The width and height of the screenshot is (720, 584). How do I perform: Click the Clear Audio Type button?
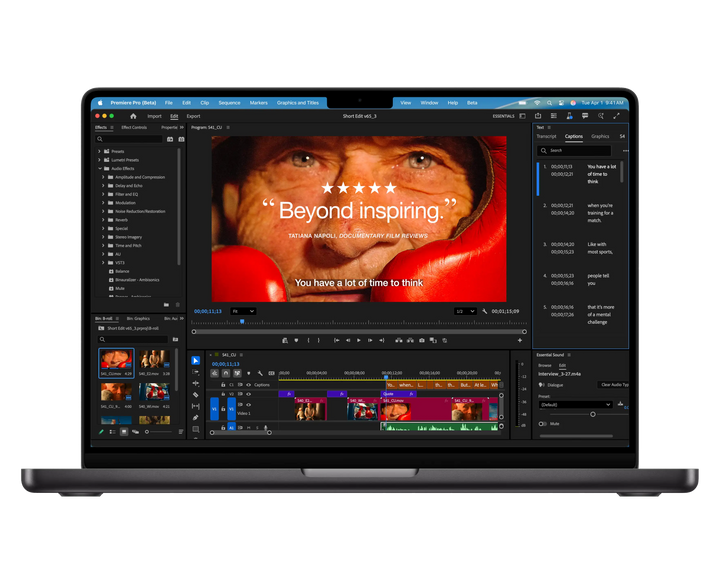[x=612, y=384]
